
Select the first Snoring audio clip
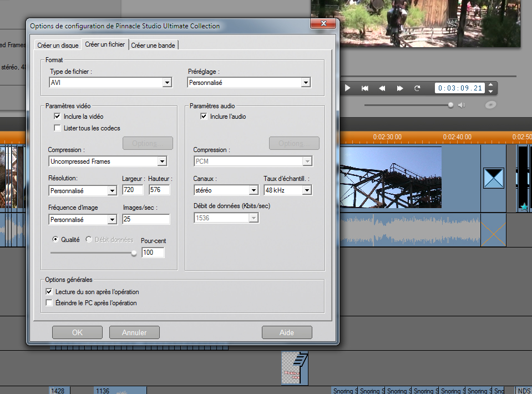point(344,391)
